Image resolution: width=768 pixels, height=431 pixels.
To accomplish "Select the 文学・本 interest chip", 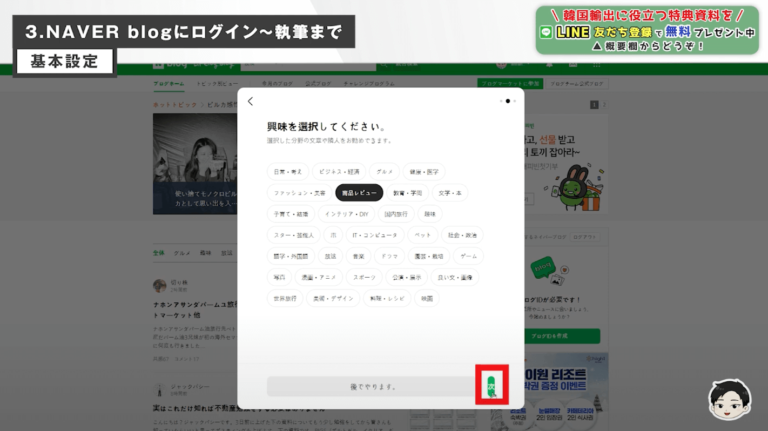I will click(450, 193).
